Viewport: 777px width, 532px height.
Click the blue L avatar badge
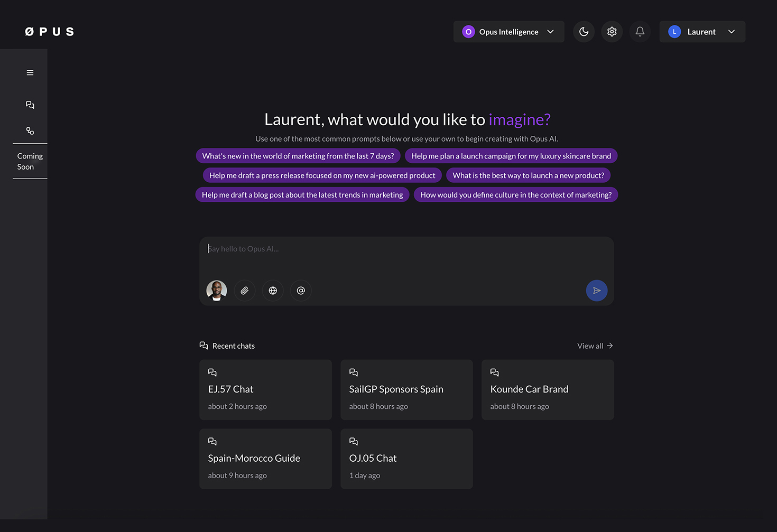tap(674, 32)
